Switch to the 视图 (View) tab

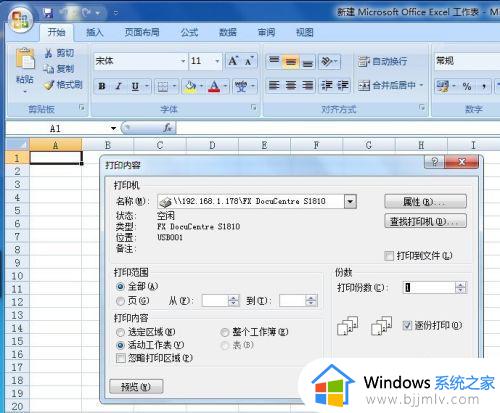tap(305, 32)
